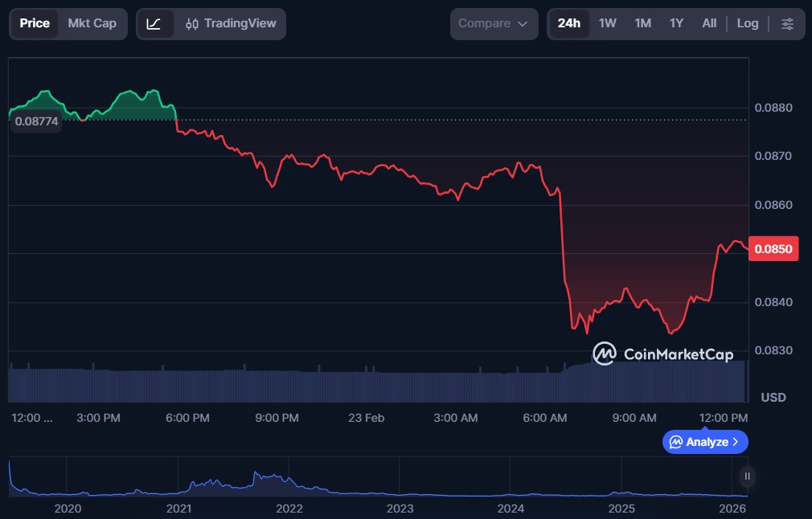Grab the right range handle on overview chart
The width and height of the screenshot is (812, 519).
point(747,476)
